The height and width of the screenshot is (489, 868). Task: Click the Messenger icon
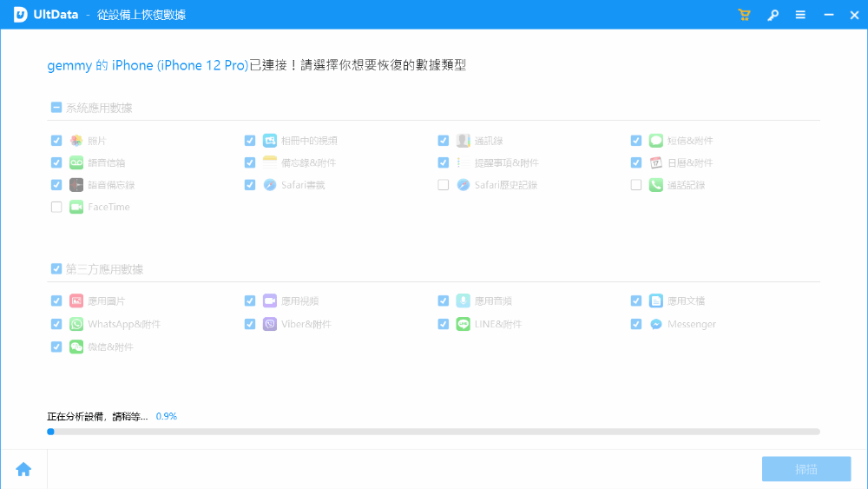657,324
